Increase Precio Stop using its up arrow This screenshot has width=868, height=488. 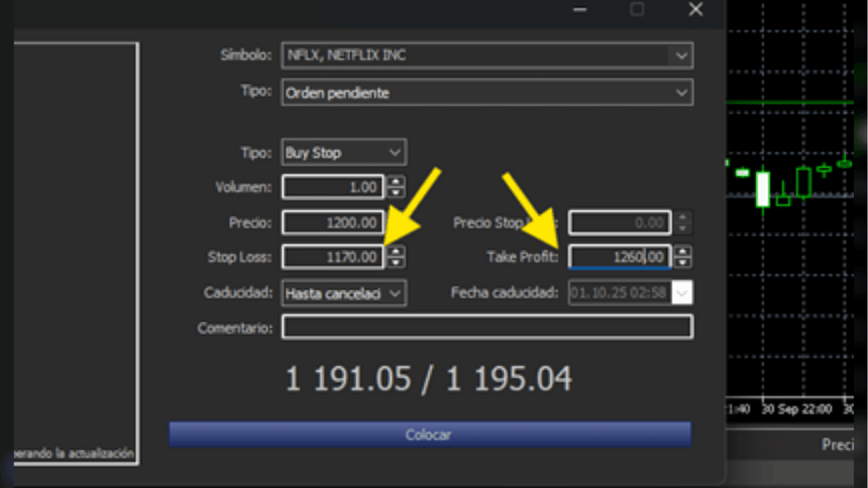[682, 218]
